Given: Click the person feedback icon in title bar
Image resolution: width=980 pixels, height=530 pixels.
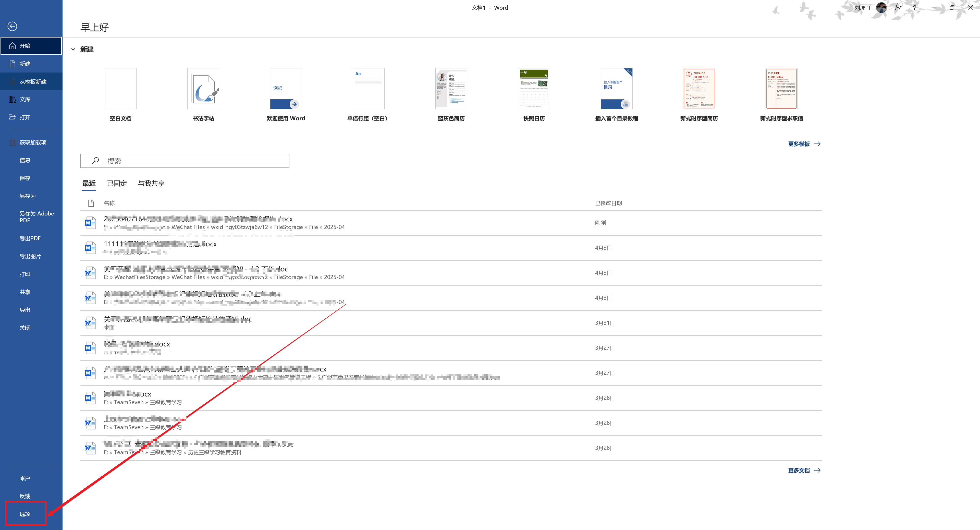Looking at the screenshot, I should click(x=899, y=7).
